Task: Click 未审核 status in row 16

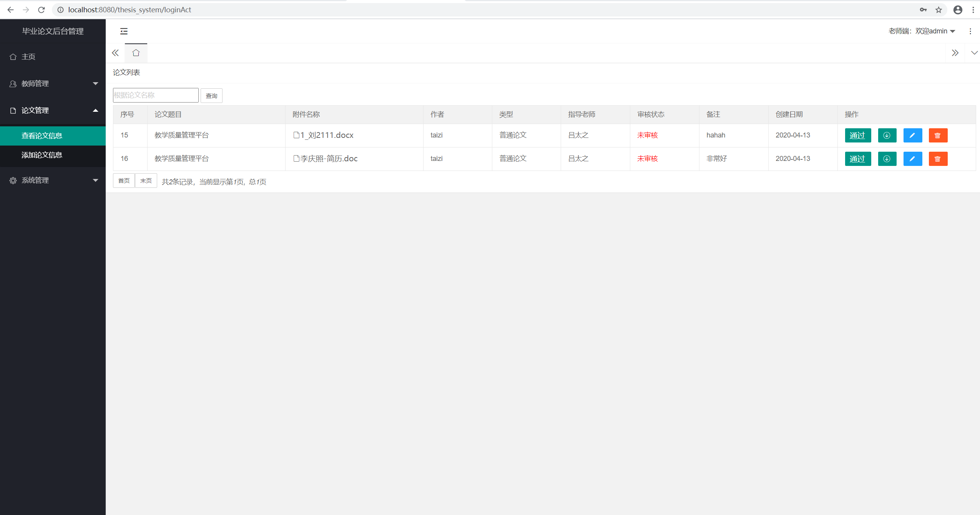Action: click(648, 159)
